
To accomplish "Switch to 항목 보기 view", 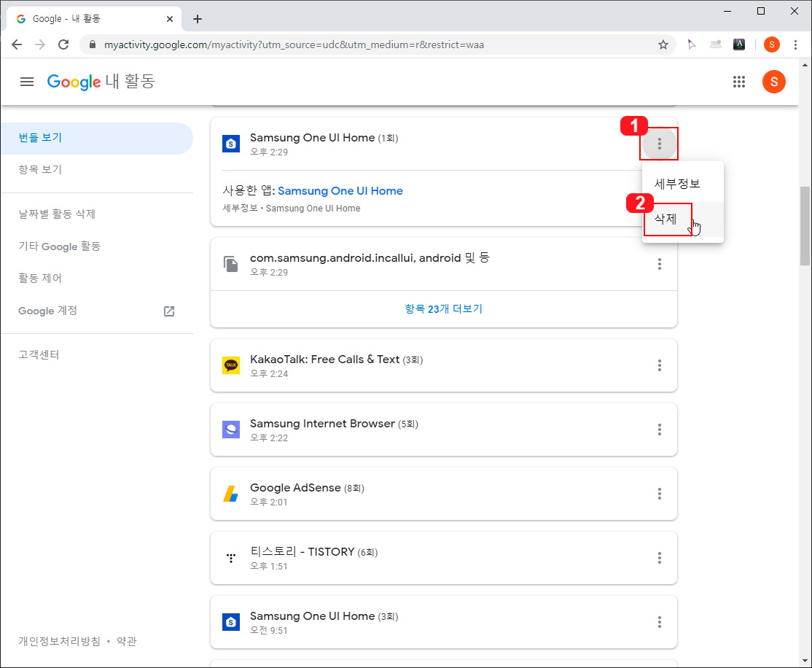I will pos(40,169).
